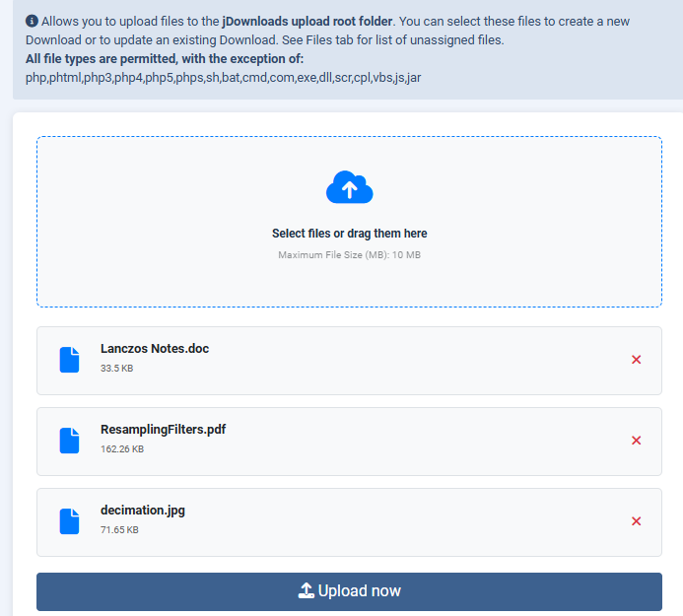Remove decimation.jpg from upload list
Image resolution: width=683 pixels, height=616 pixels.
point(636,521)
